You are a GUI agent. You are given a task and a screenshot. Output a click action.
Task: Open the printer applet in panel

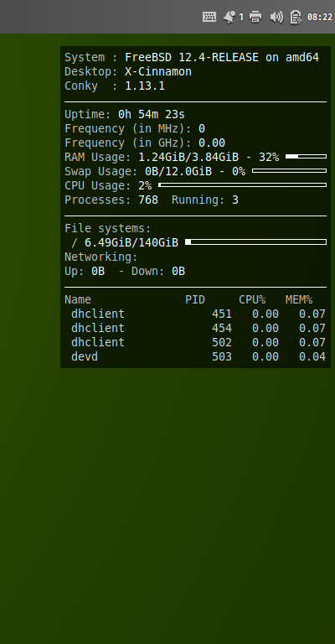[255, 17]
